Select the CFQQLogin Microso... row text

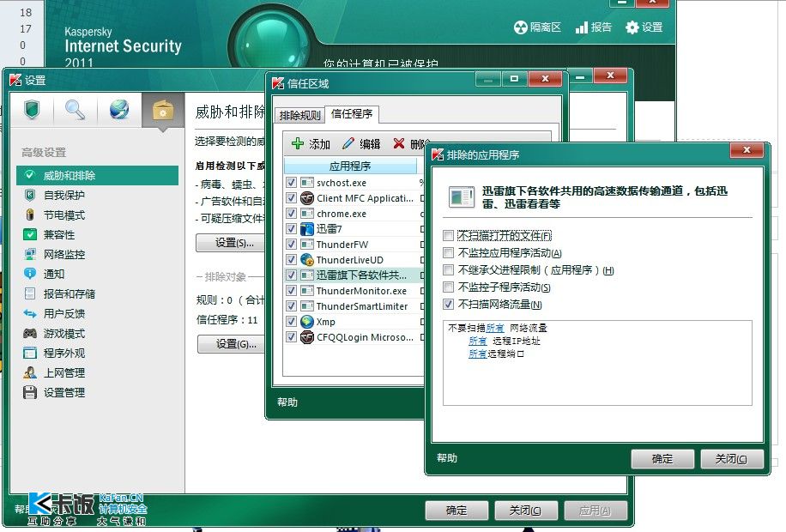[365, 337]
